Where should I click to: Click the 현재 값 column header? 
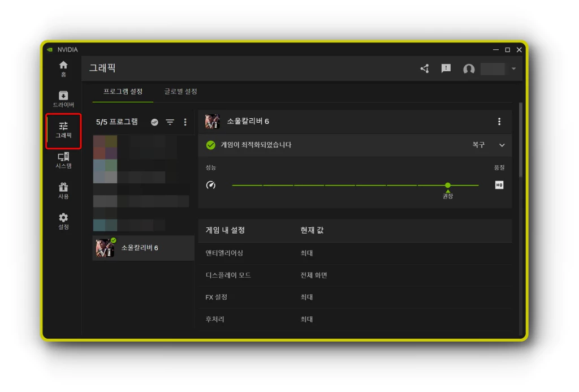(312, 230)
